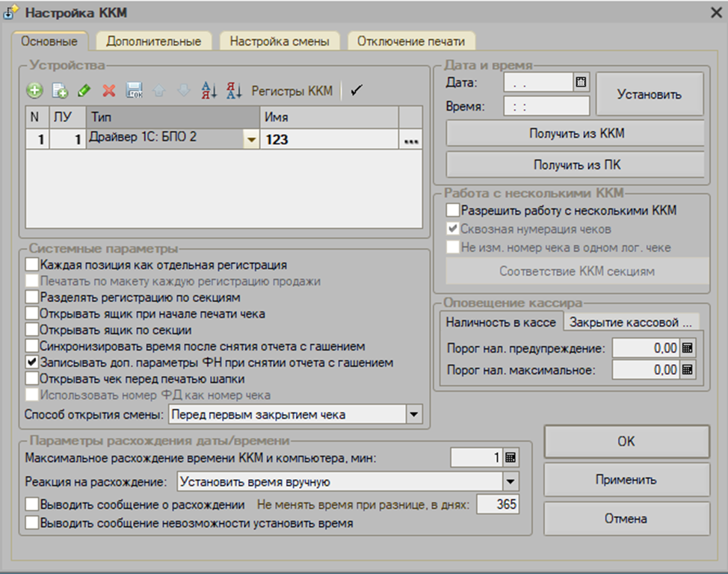Switch to the Дополнительные tab
This screenshot has width=728, height=574.
(153, 41)
